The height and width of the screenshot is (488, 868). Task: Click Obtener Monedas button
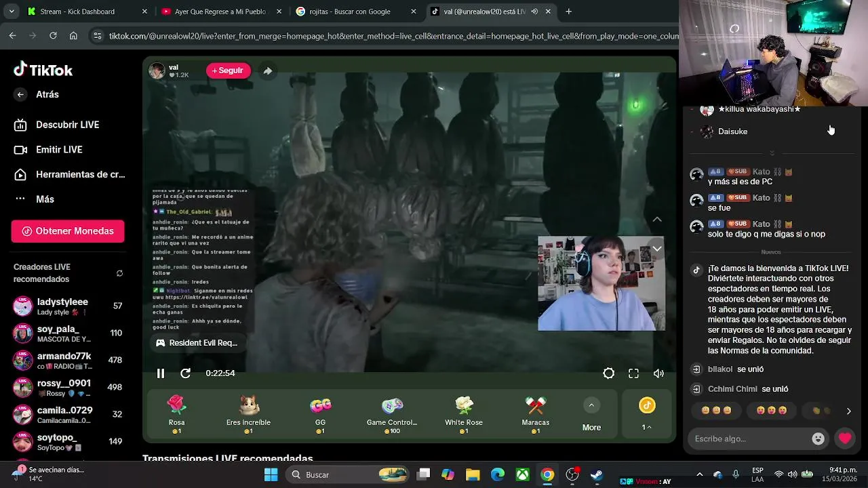click(x=68, y=231)
